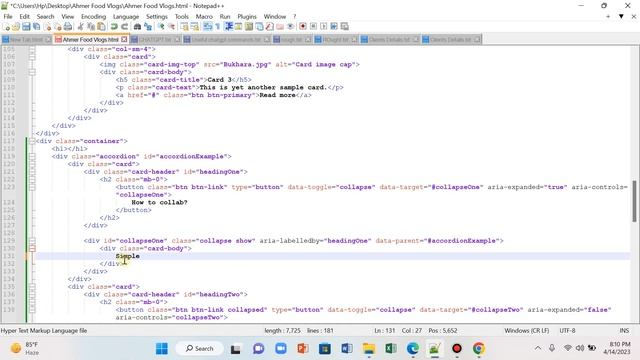640x360 pixels.
Task: Toggle Show Indent Guide icon
Action: coord(228,27)
